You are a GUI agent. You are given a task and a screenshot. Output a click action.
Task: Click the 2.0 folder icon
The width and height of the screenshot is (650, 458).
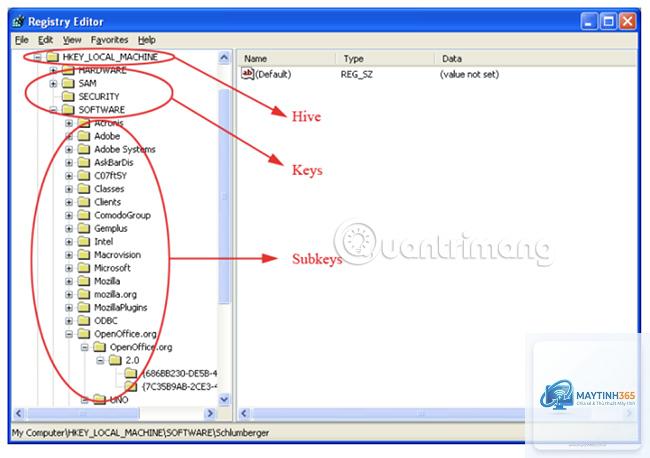[x=115, y=360]
